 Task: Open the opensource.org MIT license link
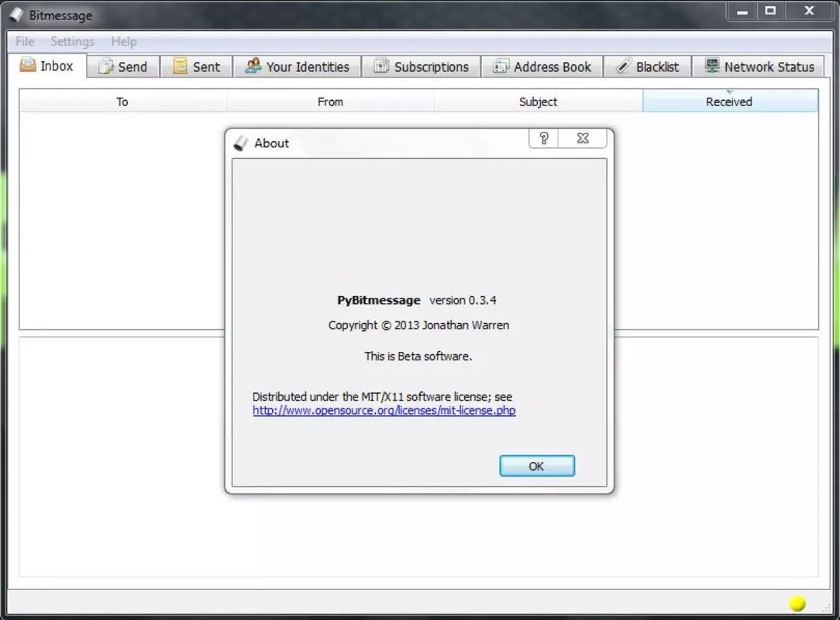pos(384,411)
